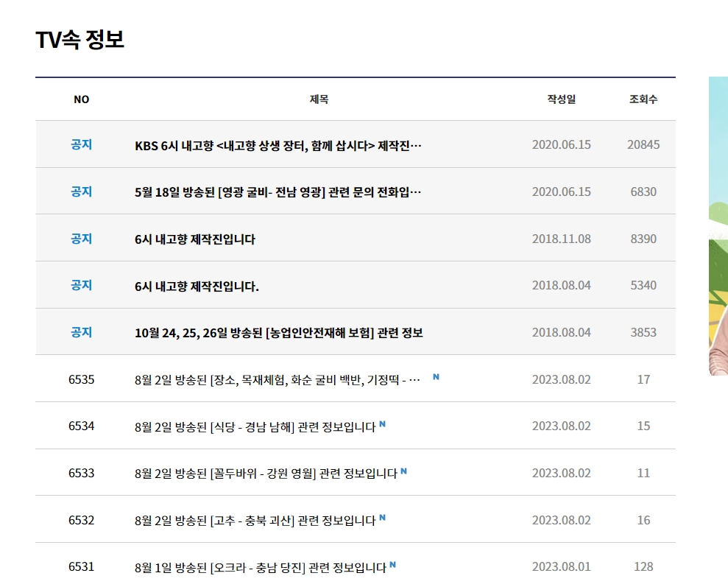
Task: Select the 공지 badge on the 농업인안전재해 보험 row
Action: point(82,331)
